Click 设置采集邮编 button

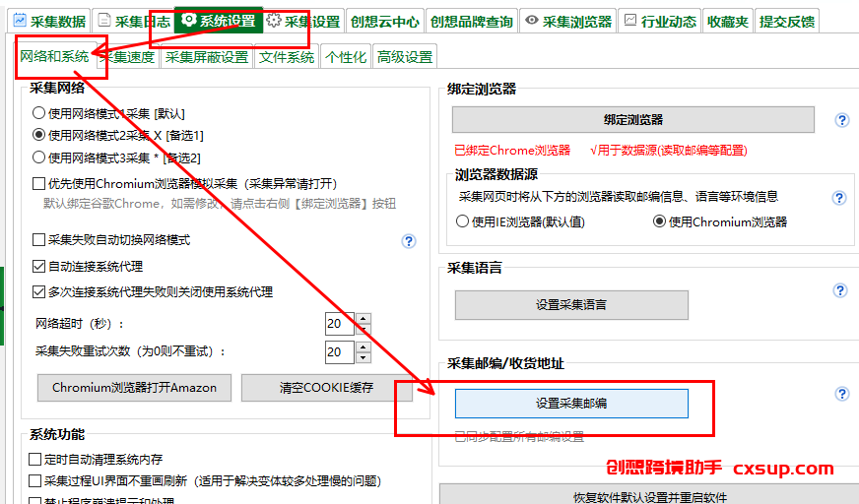pos(571,404)
